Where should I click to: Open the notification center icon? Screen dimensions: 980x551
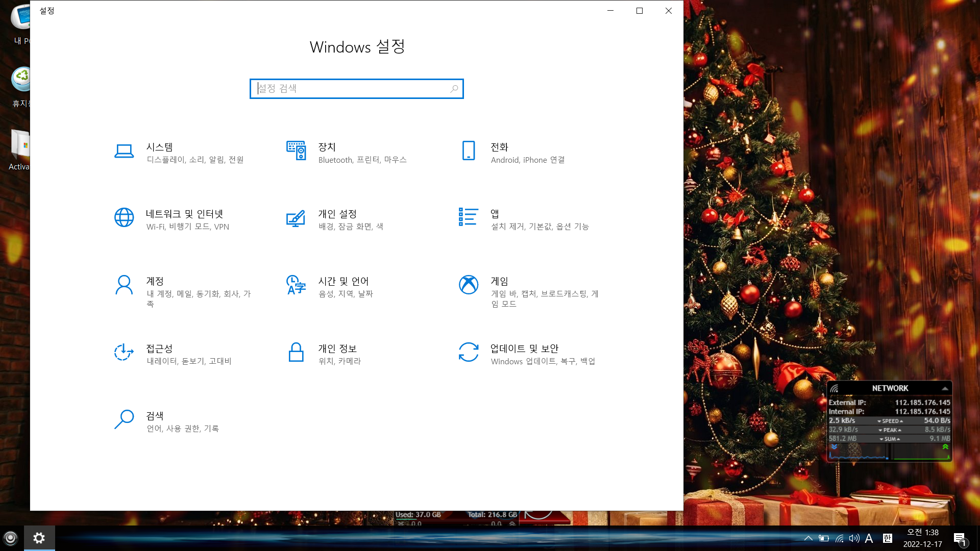960,539
